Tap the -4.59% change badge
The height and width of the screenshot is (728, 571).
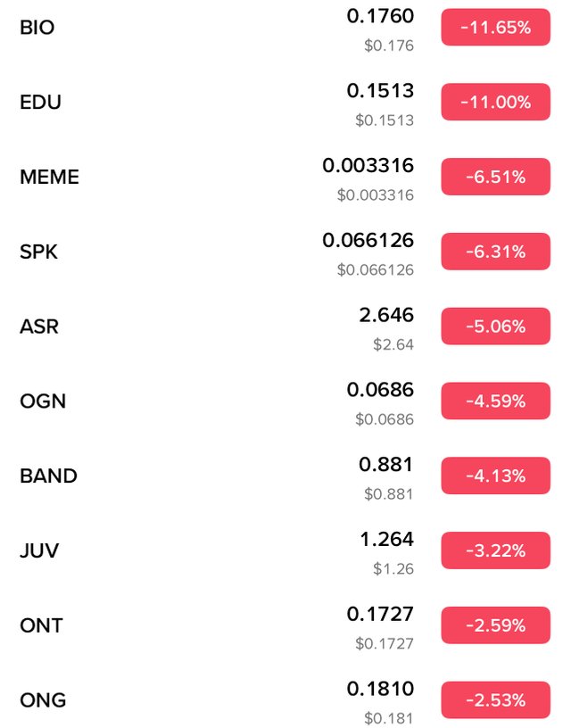point(495,401)
